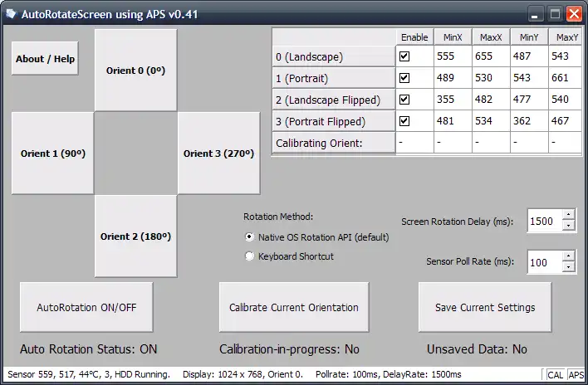This screenshot has height=385, width=588.
Task: Click the MaxX column header
Action: (491, 37)
